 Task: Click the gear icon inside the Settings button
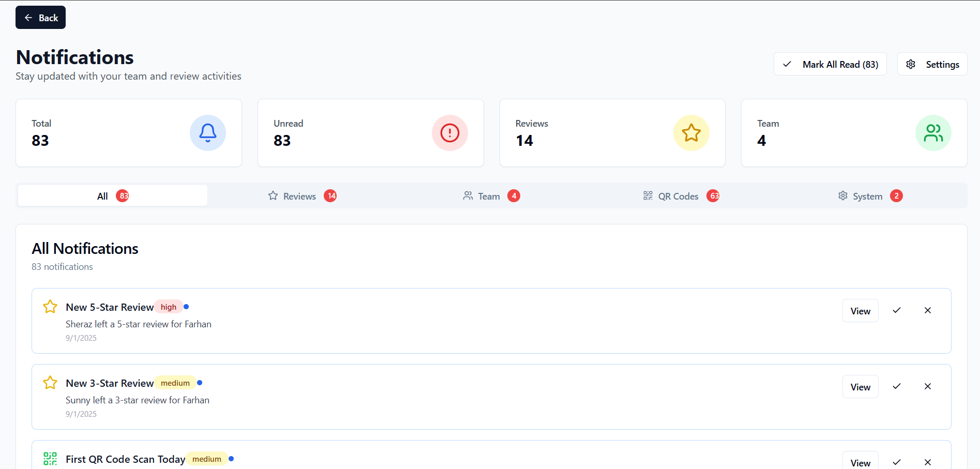pos(910,64)
